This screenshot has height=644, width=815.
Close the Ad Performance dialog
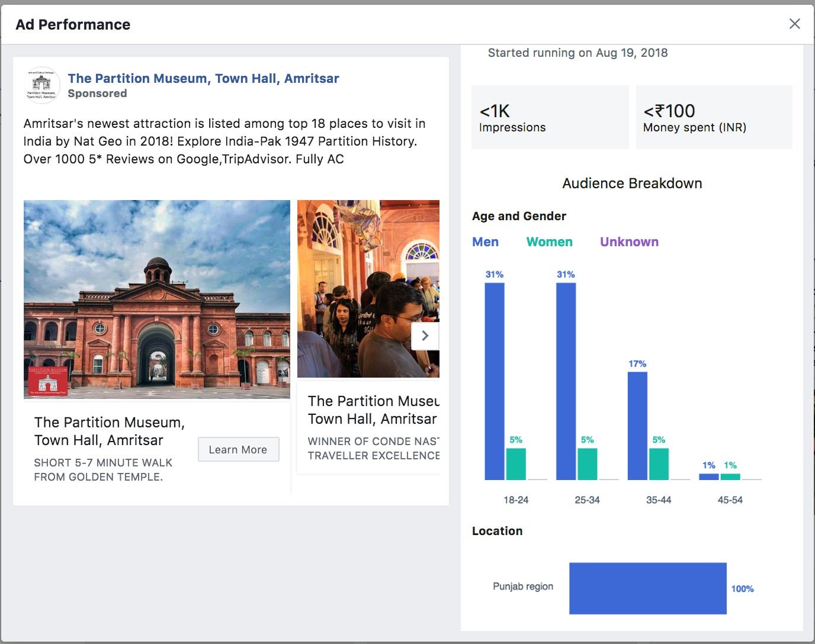pyautogui.click(x=794, y=24)
